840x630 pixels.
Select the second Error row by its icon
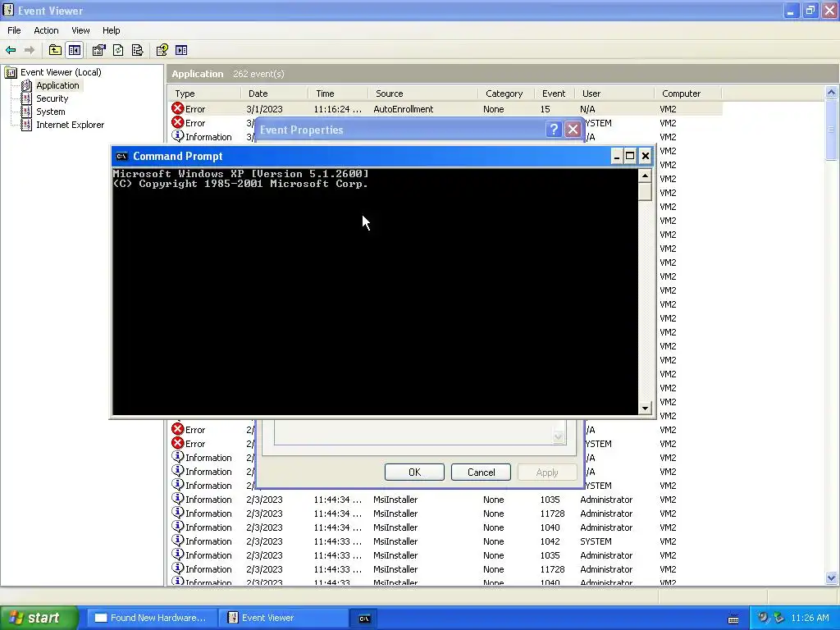(x=177, y=123)
